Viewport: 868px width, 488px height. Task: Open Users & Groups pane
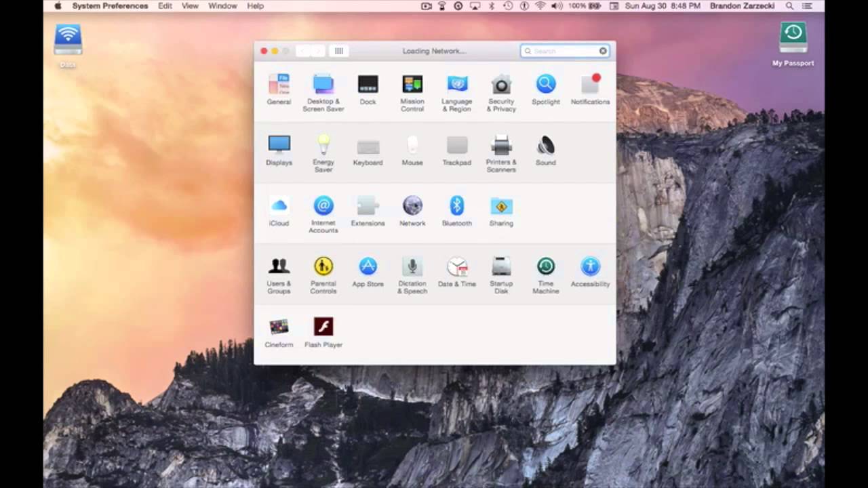coord(279,275)
